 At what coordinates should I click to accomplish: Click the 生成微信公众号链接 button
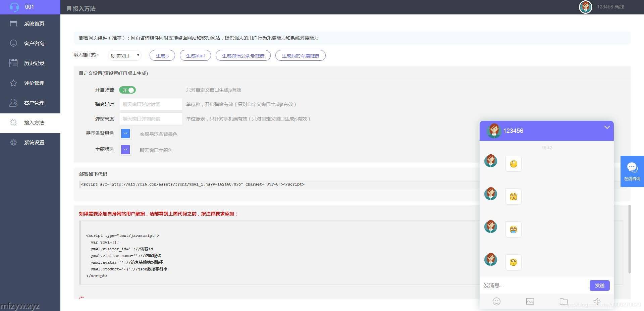click(243, 56)
